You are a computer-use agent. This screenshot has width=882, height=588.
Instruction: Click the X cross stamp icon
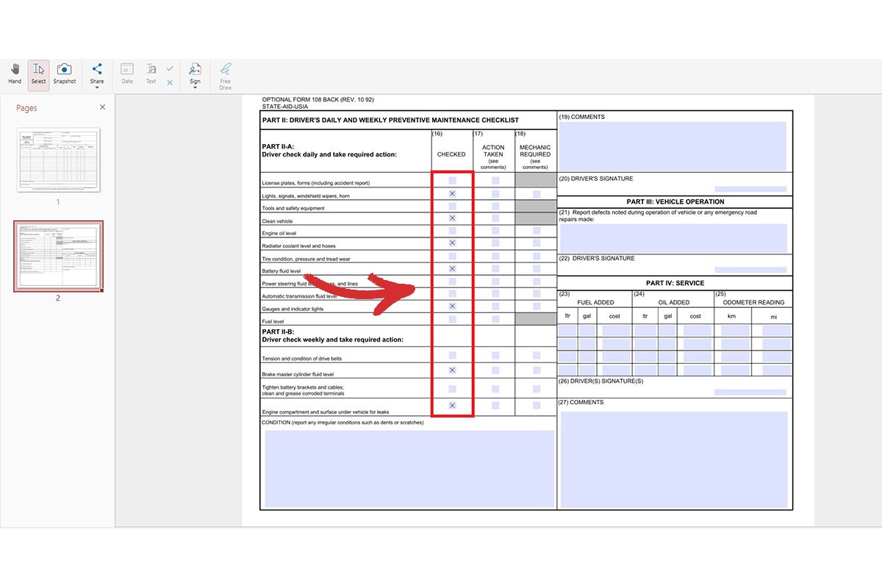pyautogui.click(x=170, y=82)
